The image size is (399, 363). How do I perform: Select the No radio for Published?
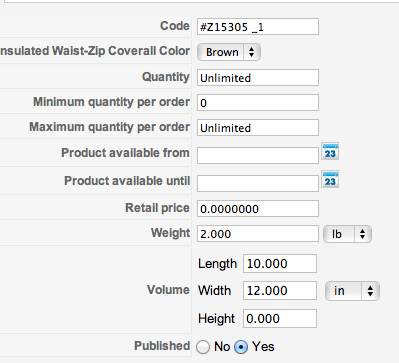203,347
